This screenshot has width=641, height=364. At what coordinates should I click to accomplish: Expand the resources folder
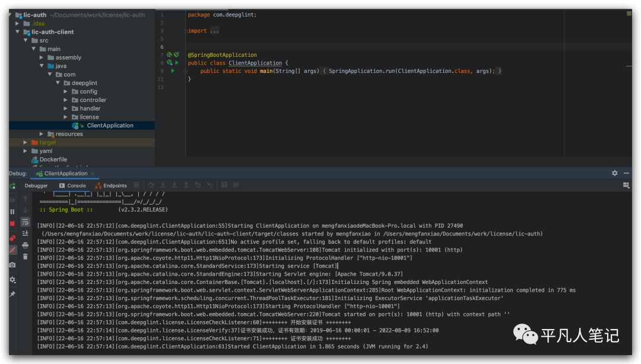point(42,134)
